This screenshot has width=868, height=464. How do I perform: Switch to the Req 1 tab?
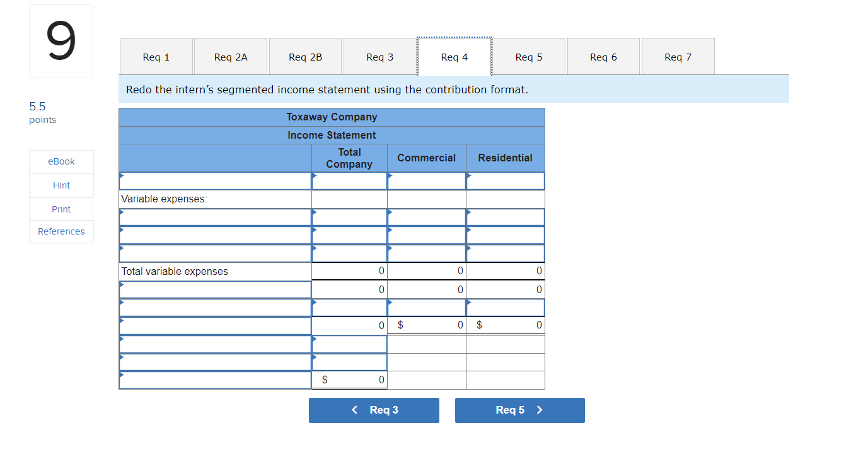tap(156, 56)
